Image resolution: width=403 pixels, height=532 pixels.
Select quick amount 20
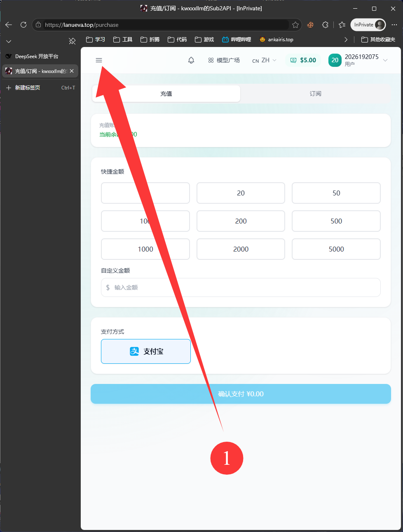tap(241, 193)
